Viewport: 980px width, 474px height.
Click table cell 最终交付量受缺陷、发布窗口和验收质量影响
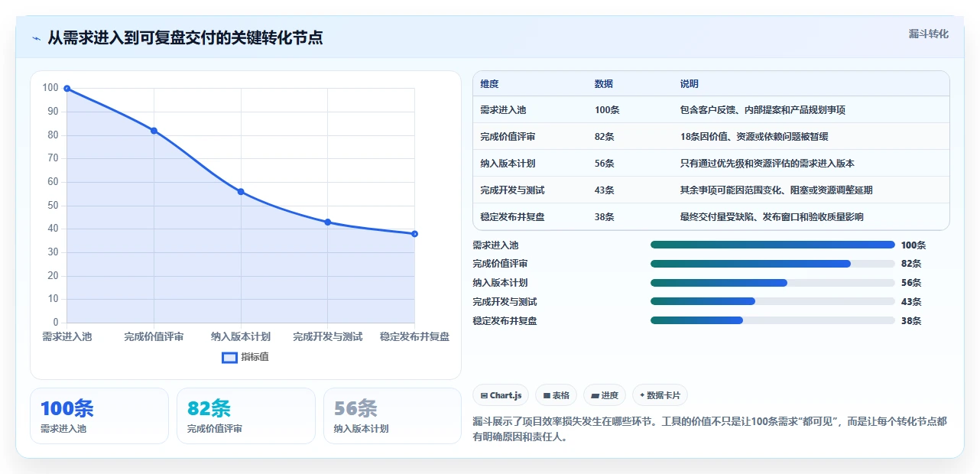771,217
